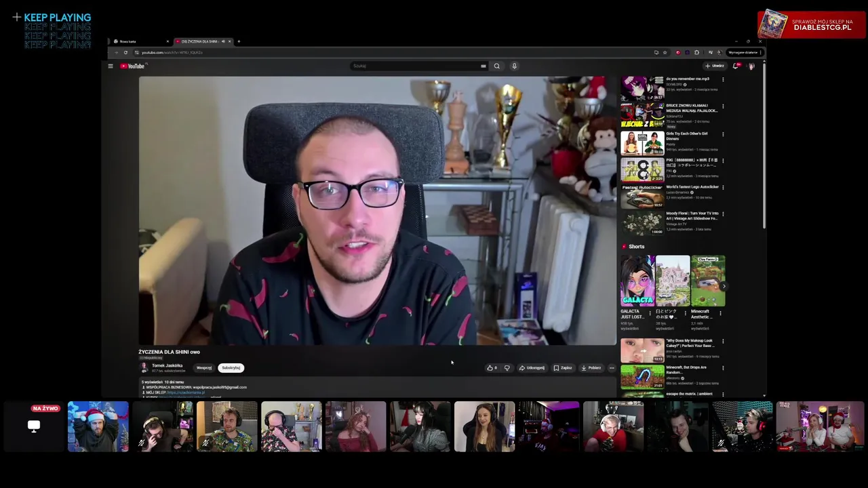Open options for World's Fastest Lego Autoclicker

click(x=723, y=187)
